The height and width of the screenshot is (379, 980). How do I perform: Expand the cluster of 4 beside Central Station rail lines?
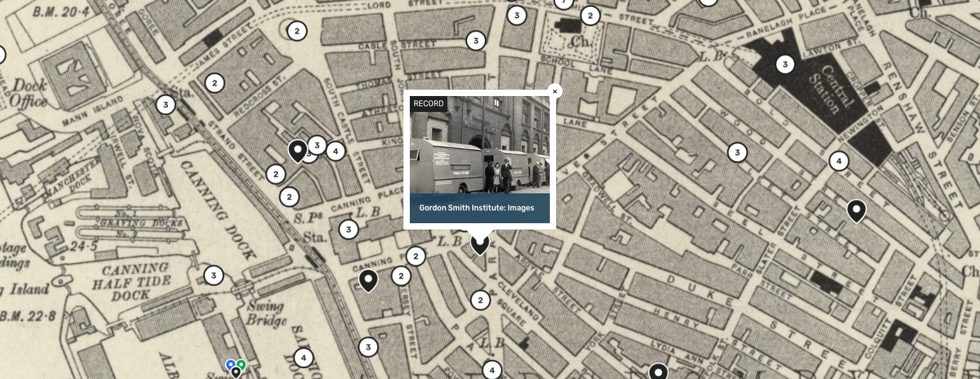pyautogui.click(x=839, y=162)
